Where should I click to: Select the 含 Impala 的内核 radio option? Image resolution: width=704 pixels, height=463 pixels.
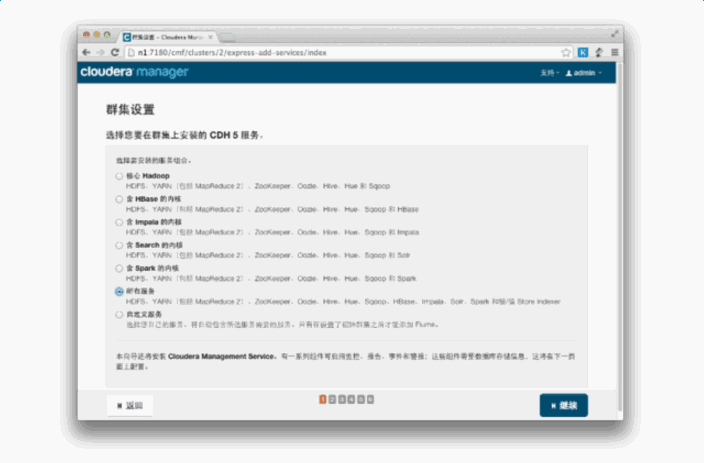(x=119, y=222)
